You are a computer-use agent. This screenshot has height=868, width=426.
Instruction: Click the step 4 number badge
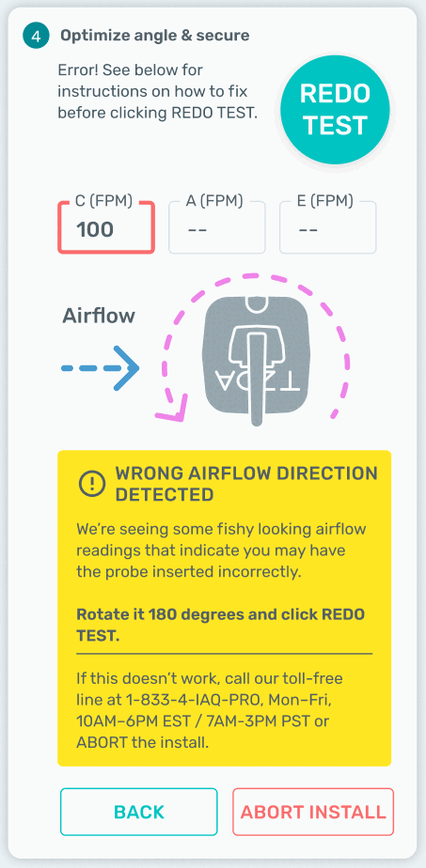tap(36, 37)
